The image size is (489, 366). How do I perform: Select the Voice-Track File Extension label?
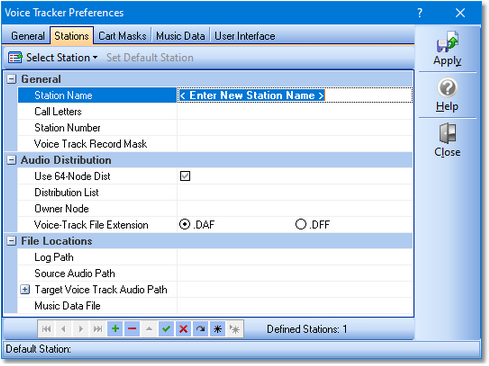pos(91,225)
